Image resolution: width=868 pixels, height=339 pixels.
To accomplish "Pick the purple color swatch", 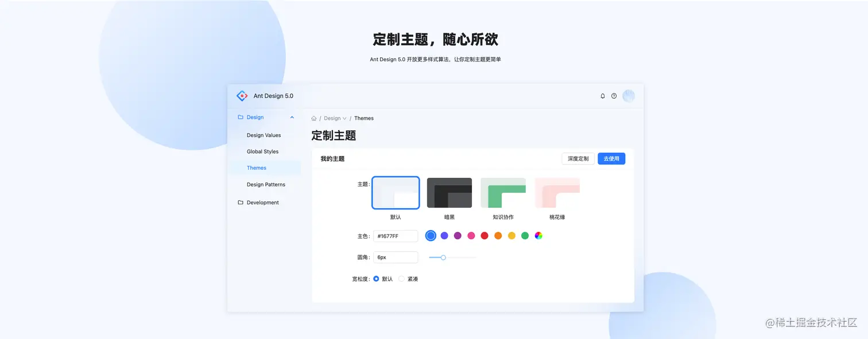I will [458, 236].
